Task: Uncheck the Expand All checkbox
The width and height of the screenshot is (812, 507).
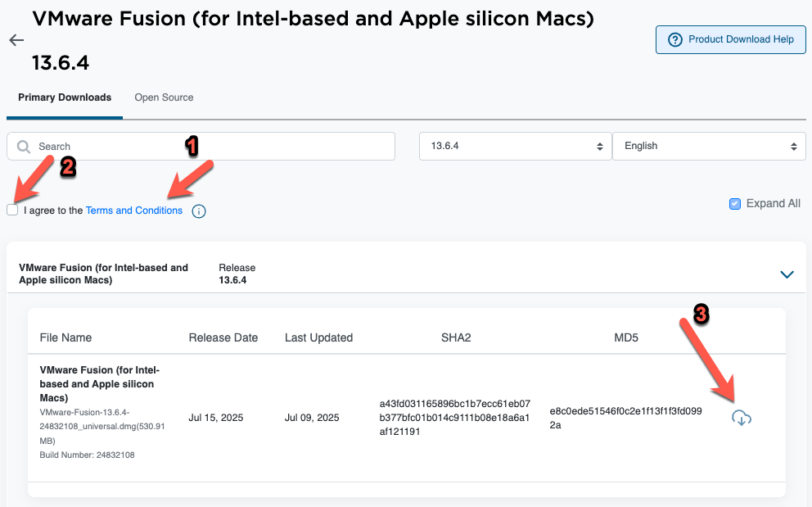Action: click(735, 204)
